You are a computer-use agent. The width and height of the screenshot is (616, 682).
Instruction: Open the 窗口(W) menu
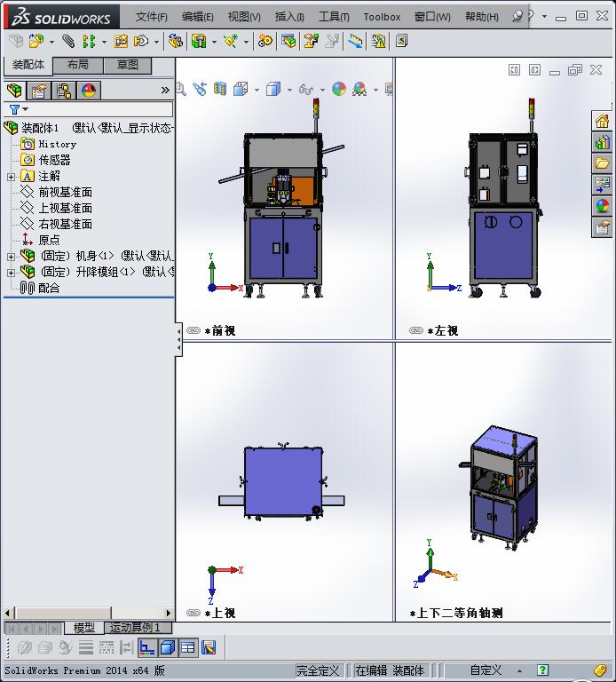[x=432, y=17]
